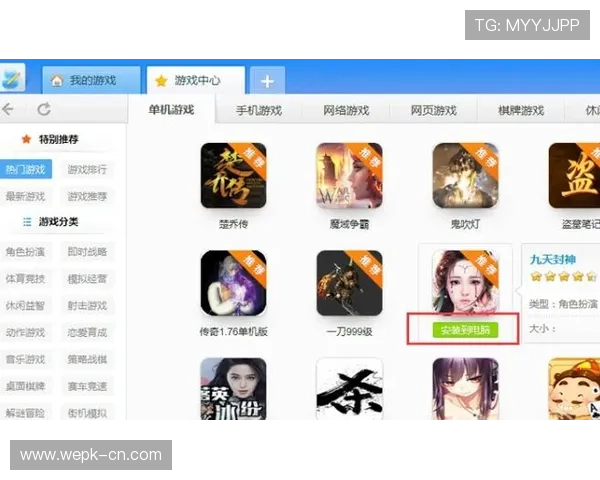Click the 一刀999级 name text

click(x=349, y=331)
